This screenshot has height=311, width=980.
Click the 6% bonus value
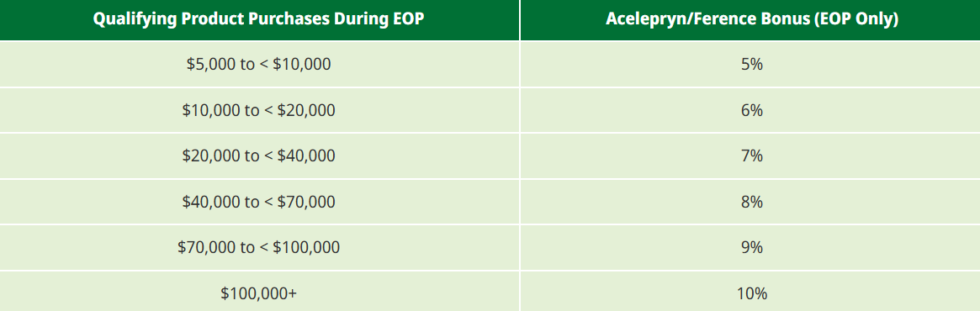click(x=751, y=110)
